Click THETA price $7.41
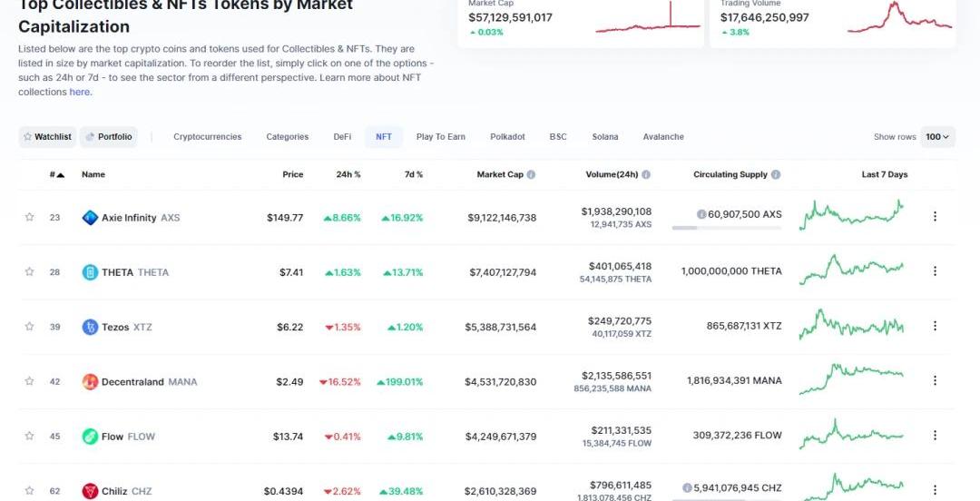980x501 pixels. click(x=291, y=272)
